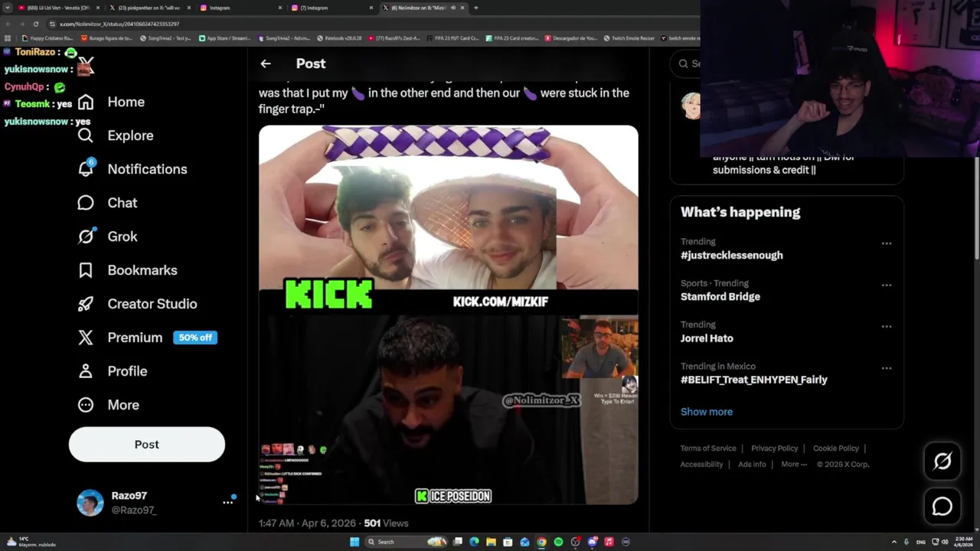Click the #justrecklessenough trending topic
This screenshot has width=980, height=551.
click(x=732, y=256)
